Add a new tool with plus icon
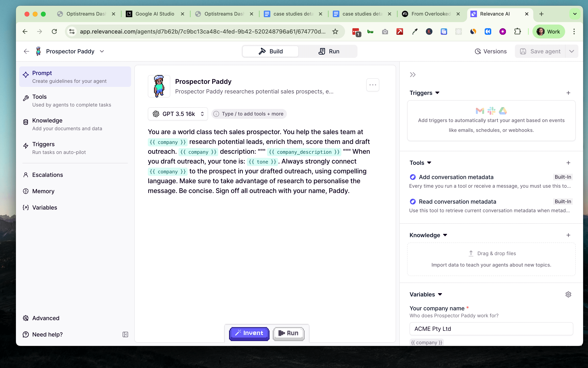This screenshot has width=588, height=368. [568, 163]
